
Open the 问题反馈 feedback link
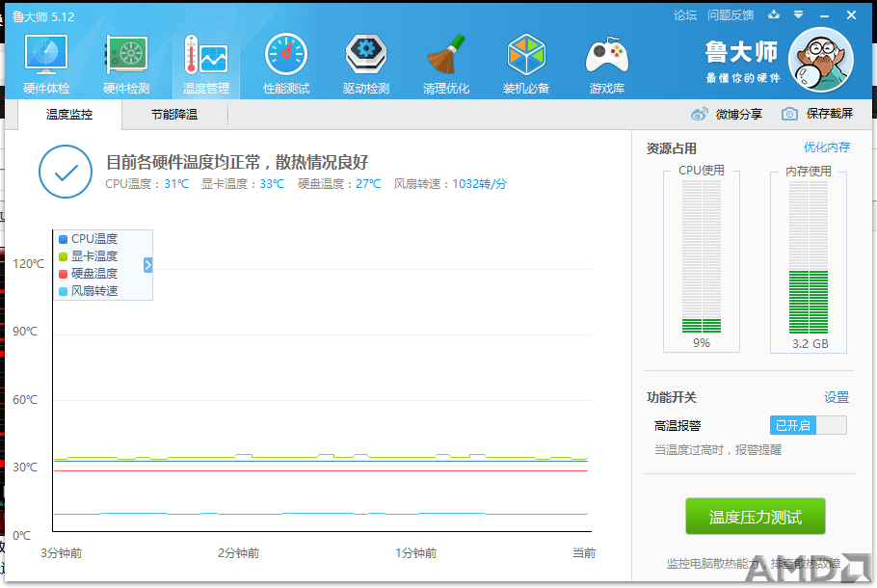coord(731,15)
